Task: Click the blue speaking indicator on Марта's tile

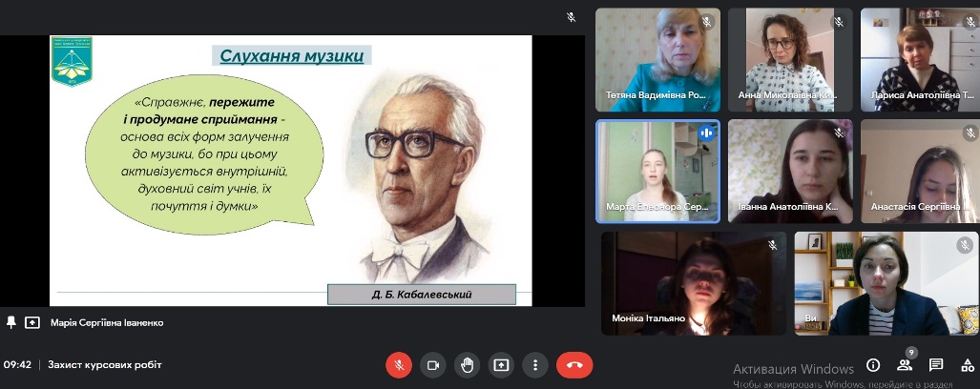Action: (x=706, y=133)
